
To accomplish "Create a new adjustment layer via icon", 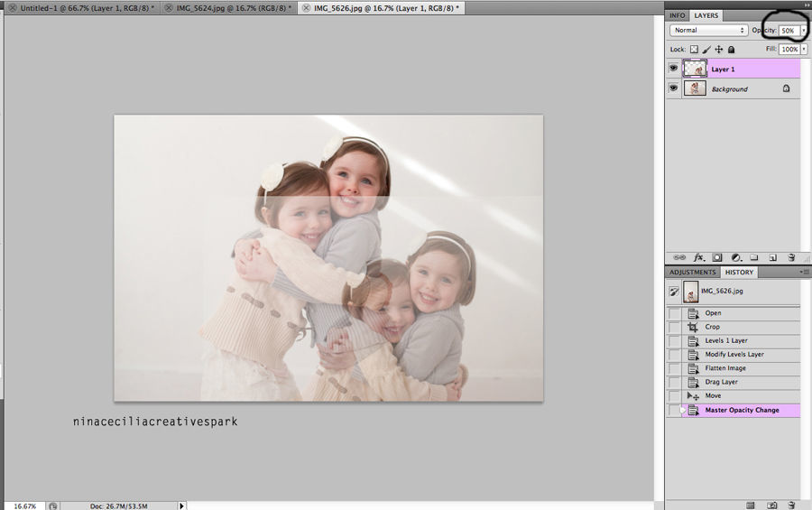I will tap(736, 257).
